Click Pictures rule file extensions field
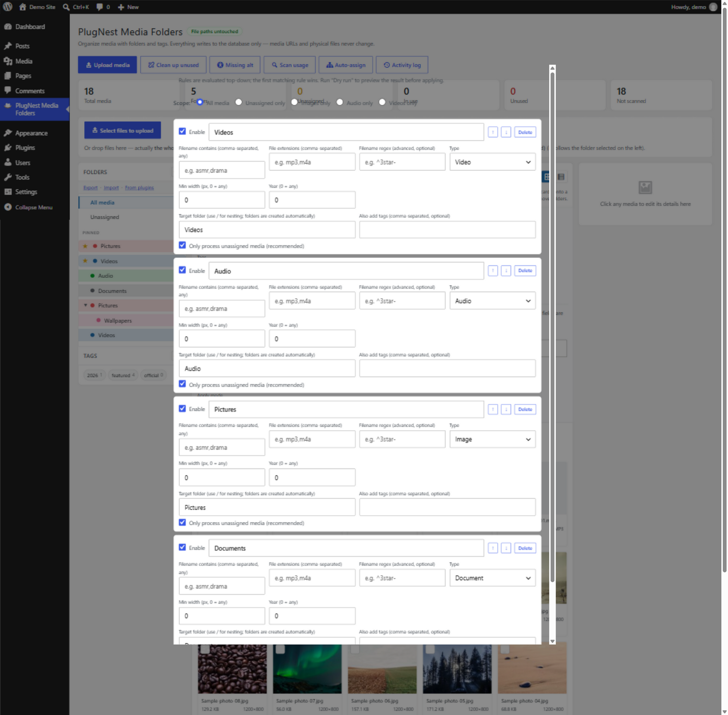Screen dimensions: 728x715 pos(312,439)
